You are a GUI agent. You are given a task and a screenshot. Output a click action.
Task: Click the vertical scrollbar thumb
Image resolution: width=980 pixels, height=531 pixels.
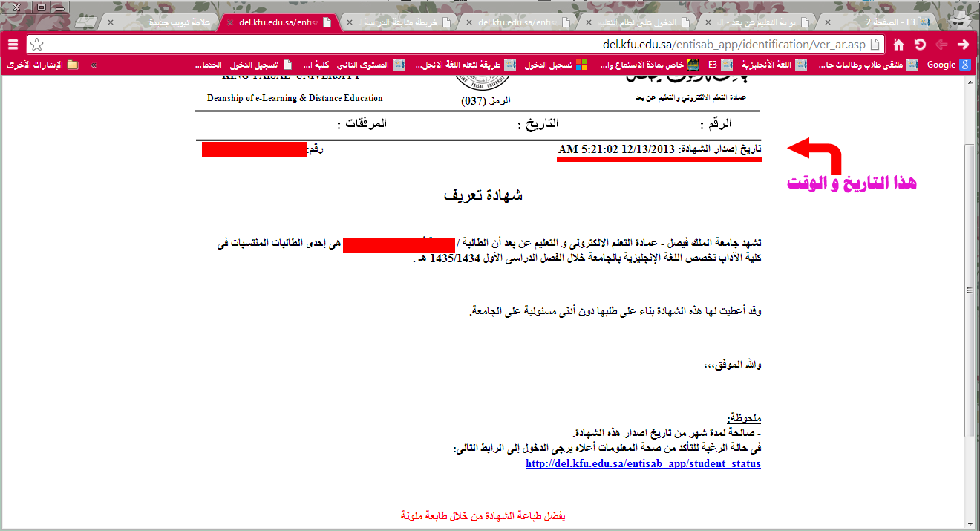pyautogui.click(x=970, y=290)
